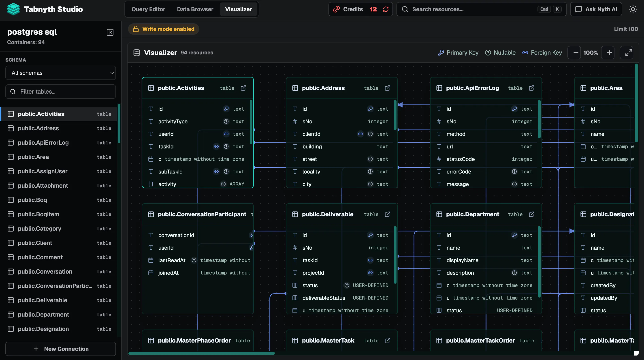Image resolution: width=644 pixels, height=360 pixels.
Task: Click the Primary Key legend icon
Action: (x=441, y=53)
